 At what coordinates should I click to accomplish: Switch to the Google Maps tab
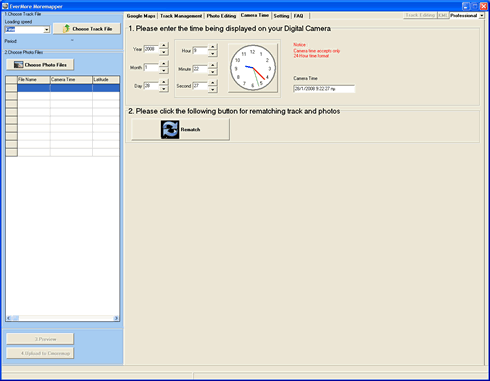click(141, 16)
